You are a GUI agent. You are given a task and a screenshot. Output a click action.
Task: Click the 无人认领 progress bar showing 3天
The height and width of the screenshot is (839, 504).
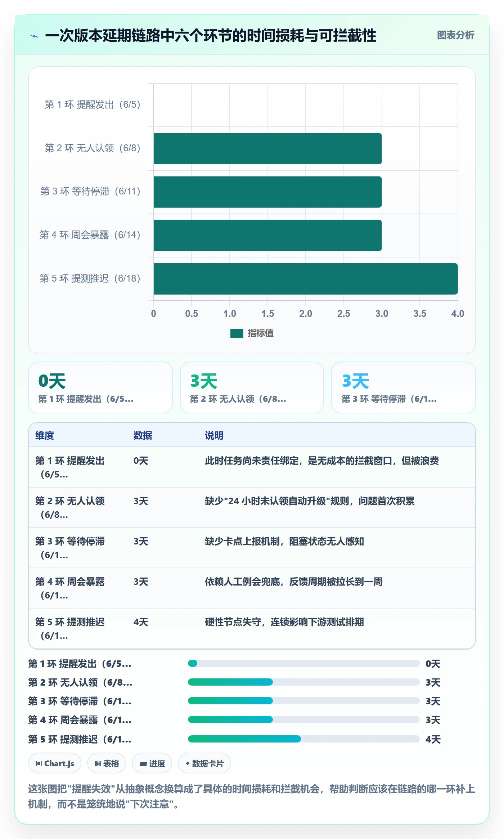pyautogui.click(x=303, y=682)
